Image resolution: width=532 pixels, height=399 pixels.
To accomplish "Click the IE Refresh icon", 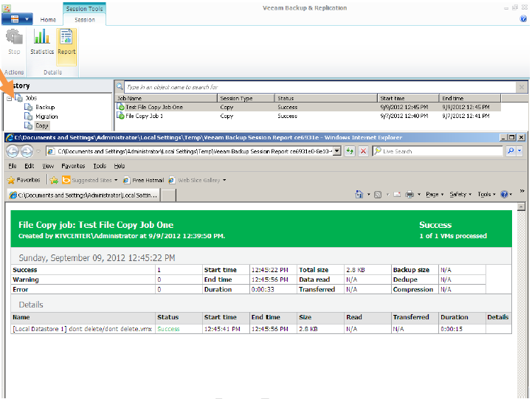I will (x=350, y=151).
